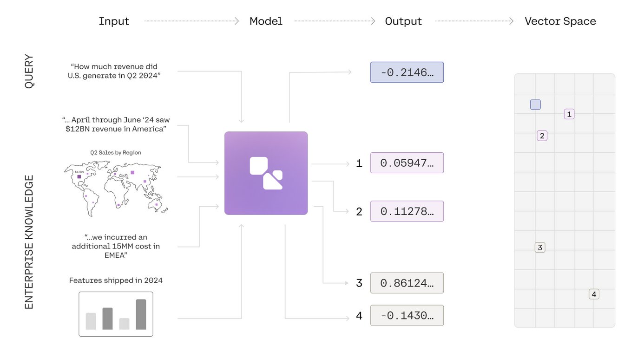This screenshot has width=644, height=352.
Task: Click the Input column heading
Action: click(114, 21)
